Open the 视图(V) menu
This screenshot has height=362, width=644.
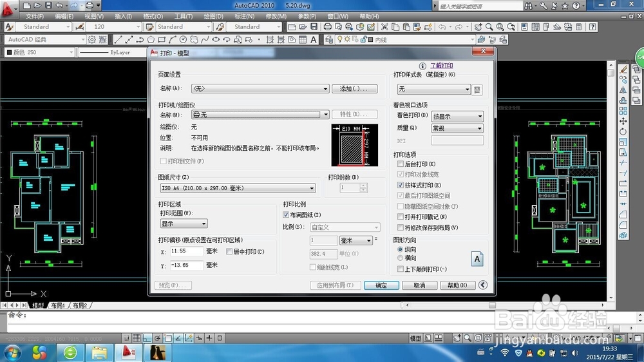pyautogui.click(x=94, y=17)
